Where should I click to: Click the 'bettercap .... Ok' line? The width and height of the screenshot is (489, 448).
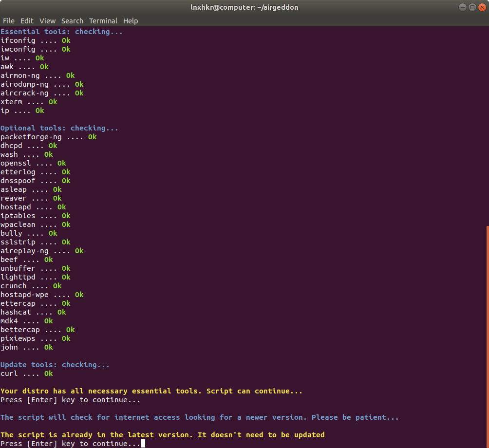(38, 330)
